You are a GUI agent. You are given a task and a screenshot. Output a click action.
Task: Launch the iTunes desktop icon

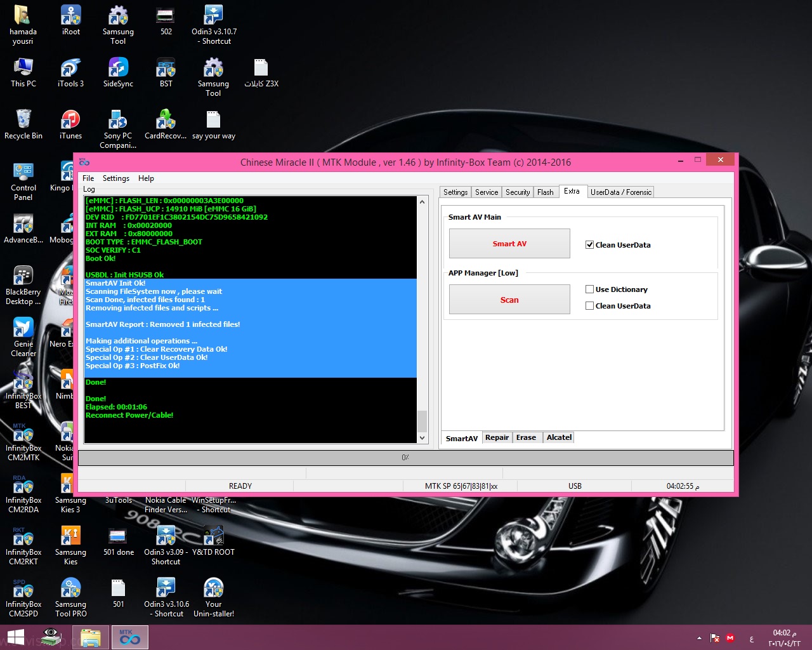pos(70,124)
